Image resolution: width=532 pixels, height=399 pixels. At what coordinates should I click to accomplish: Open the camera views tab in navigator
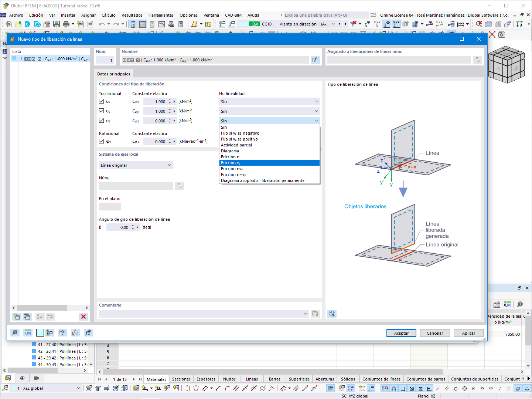36,378
